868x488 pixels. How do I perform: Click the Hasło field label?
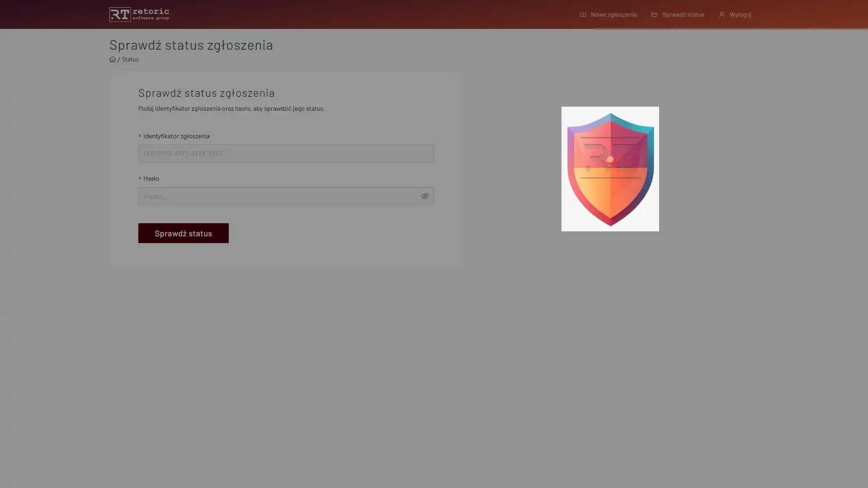[x=151, y=178]
